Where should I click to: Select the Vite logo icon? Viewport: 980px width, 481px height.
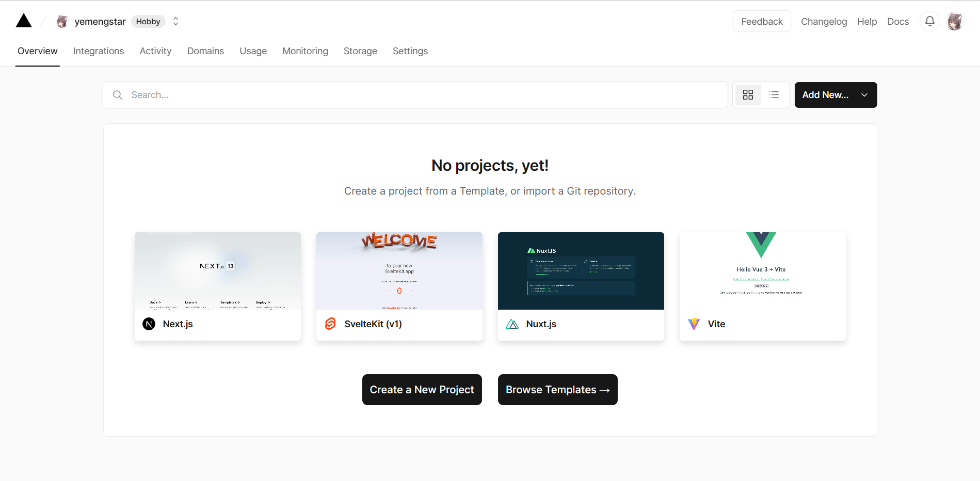click(694, 324)
